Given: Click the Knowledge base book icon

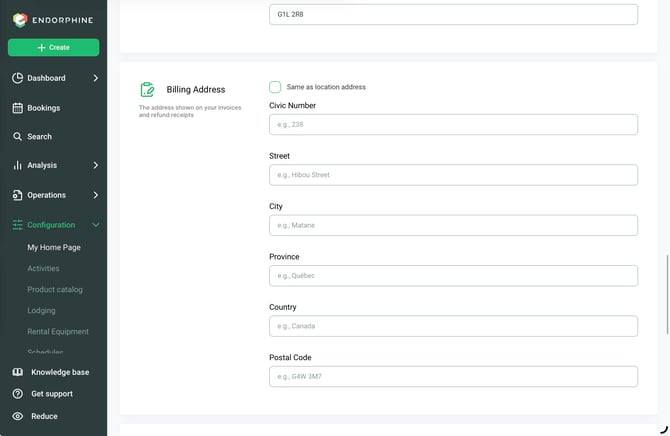Looking at the screenshot, I should 18,372.
